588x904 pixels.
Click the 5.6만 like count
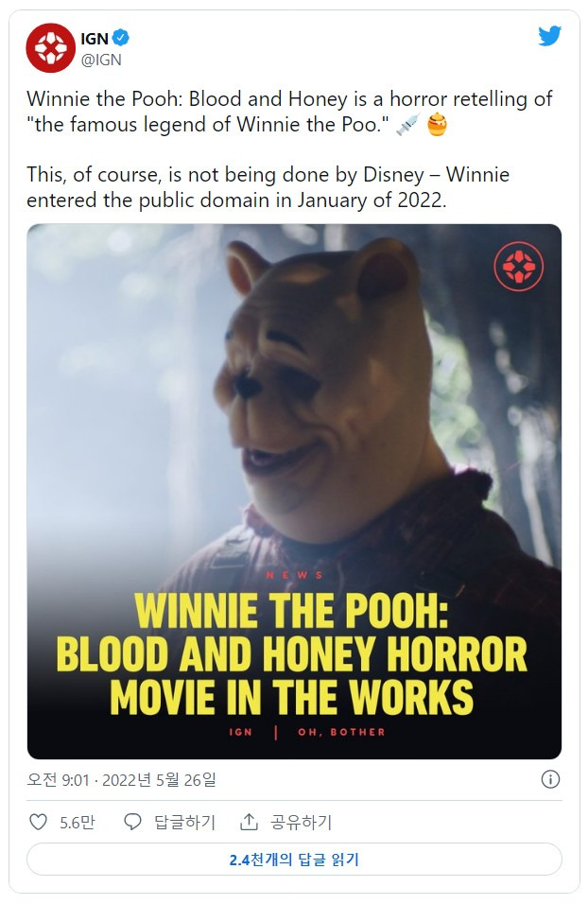click(77, 822)
